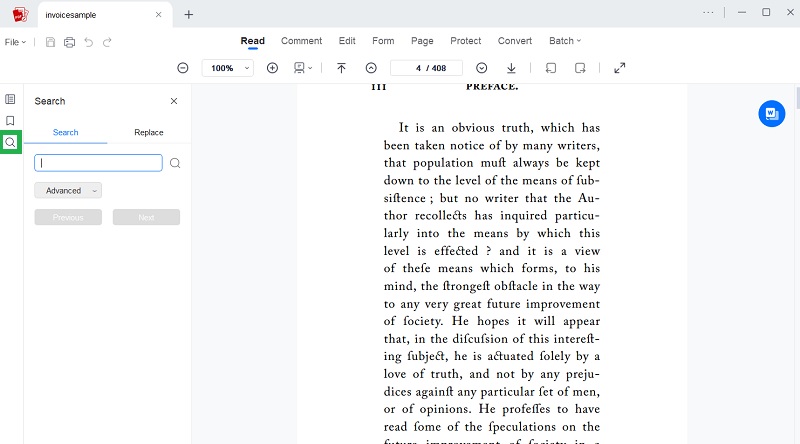
Task: Click the Previous result button
Action: 68,217
